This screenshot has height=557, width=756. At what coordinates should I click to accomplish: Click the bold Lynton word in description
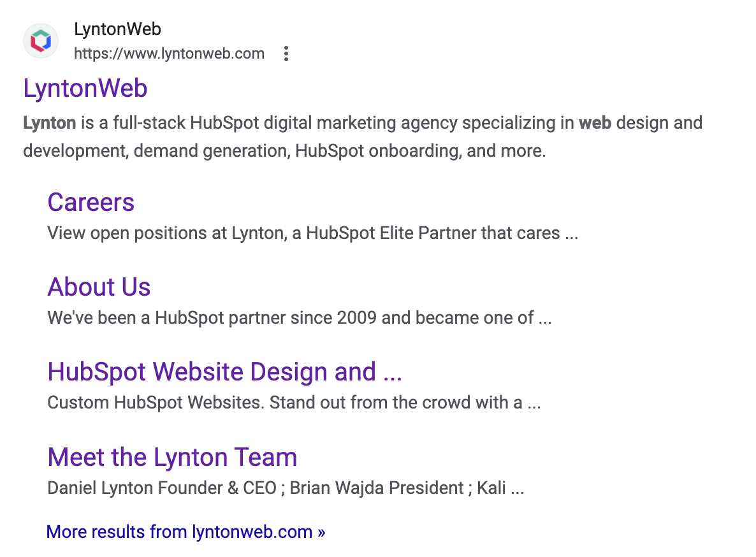coord(50,123)
